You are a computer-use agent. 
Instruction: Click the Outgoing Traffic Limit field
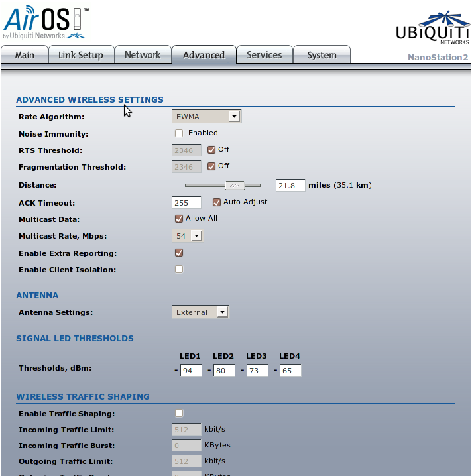186,461
